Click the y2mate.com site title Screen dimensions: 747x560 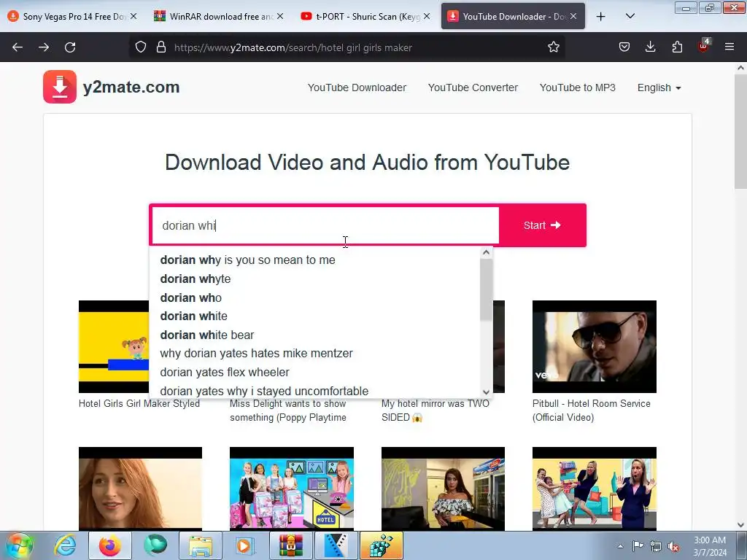[x=131, y=87]
